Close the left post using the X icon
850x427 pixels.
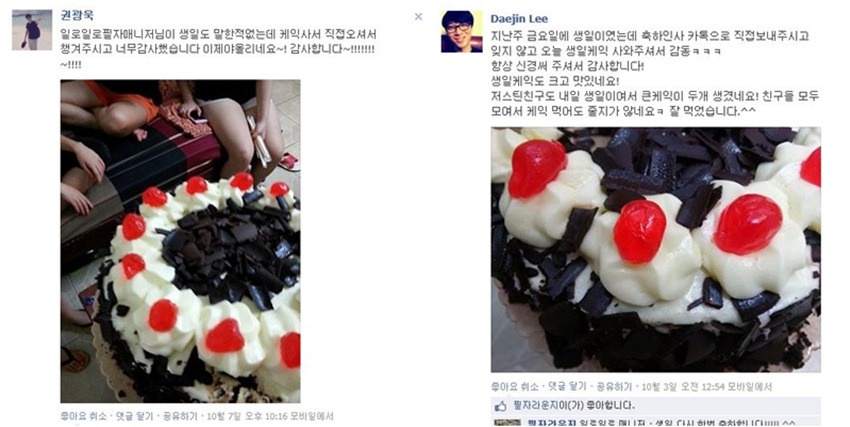point(418,17)
